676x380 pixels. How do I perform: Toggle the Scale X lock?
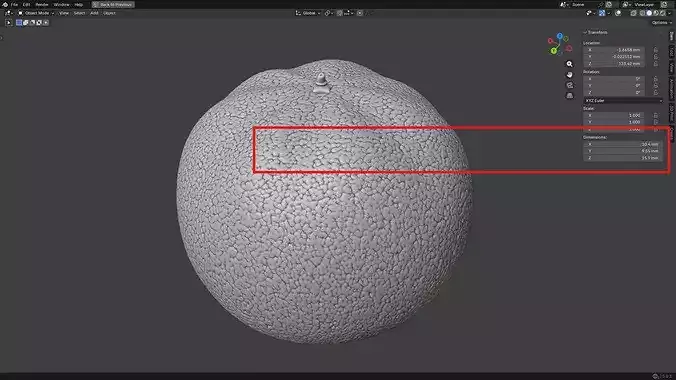[x=656, y=116]
